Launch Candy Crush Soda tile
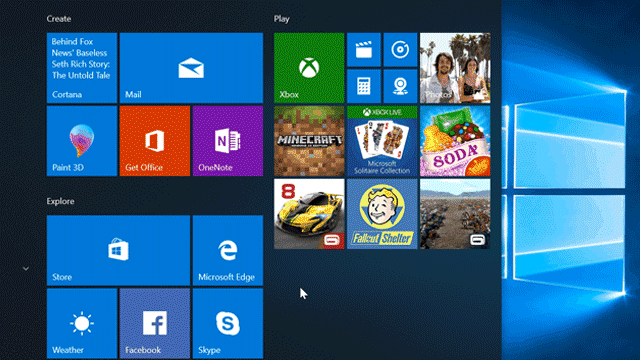This screenshot has width=640, height=360. pyautogui.click(x=455, y=141)
